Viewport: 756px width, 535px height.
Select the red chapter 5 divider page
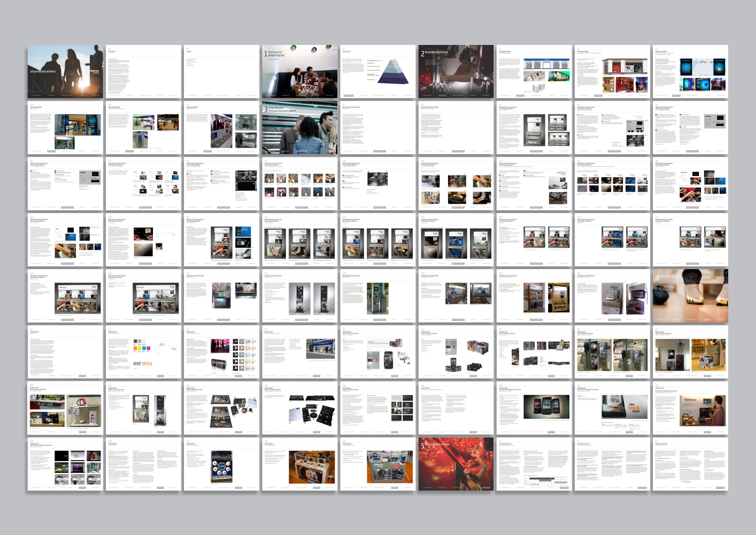(x=456, y=464)
